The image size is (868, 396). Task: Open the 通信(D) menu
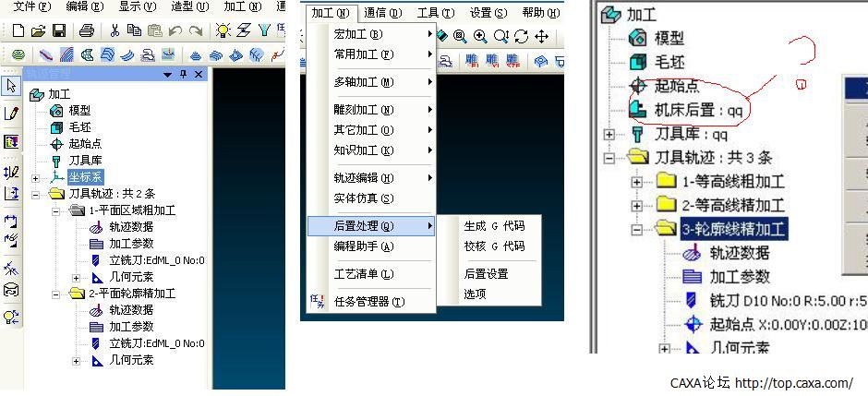(383, 13)
